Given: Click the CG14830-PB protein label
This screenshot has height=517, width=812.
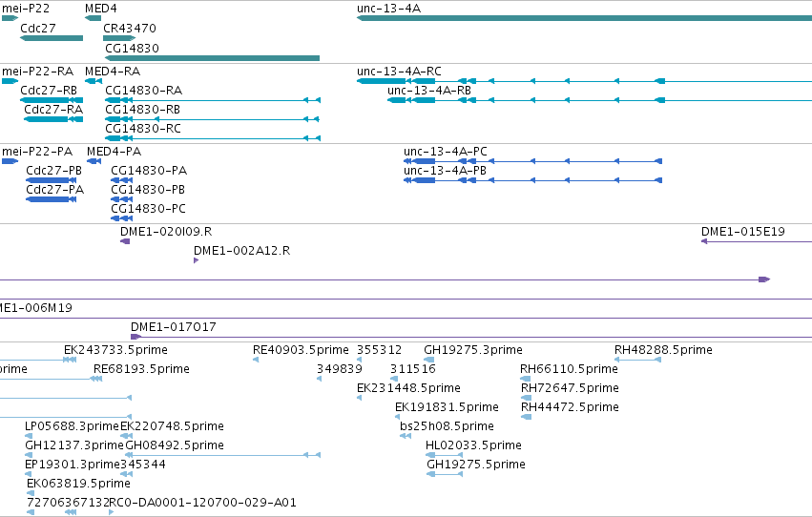Looking at the screenshot, I should (148, 190).
